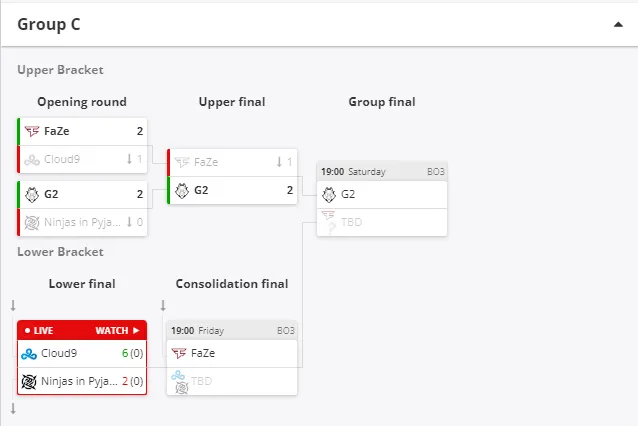Viewport: 638px width, 426px height.
Task: Click the FaZe logo in consolidation final
Action: [179, 353]
